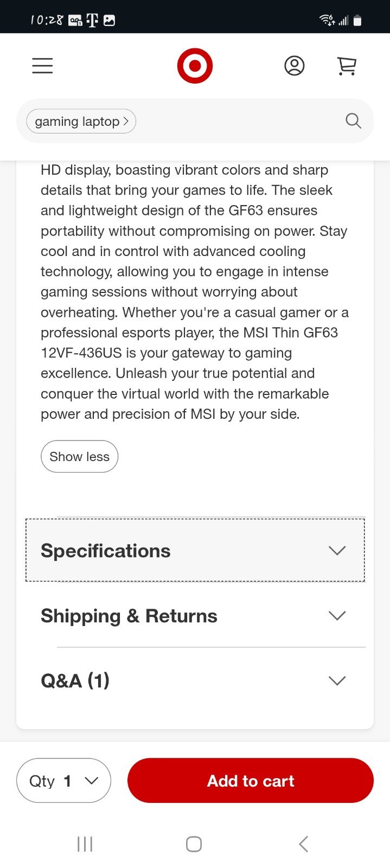This screenshot has height=868, width=390.
Task: Open the account profile icon
Action: click(x=295, y=66)
